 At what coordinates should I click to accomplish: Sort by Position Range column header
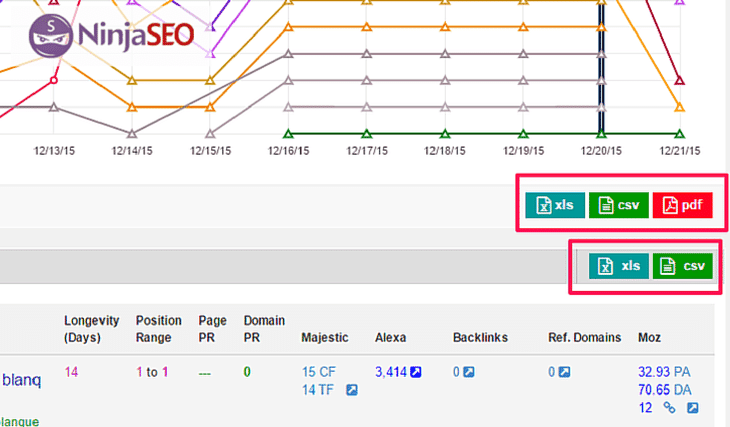[158, 329]
